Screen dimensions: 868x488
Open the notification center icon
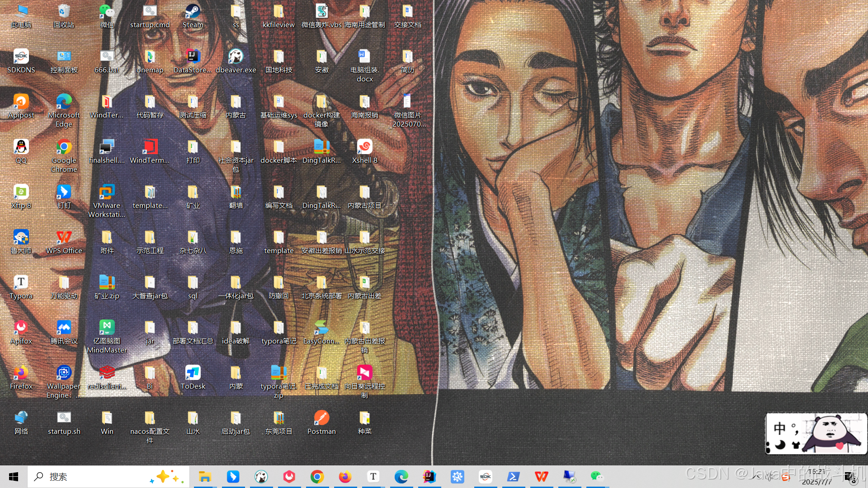[x=849, y=477]
